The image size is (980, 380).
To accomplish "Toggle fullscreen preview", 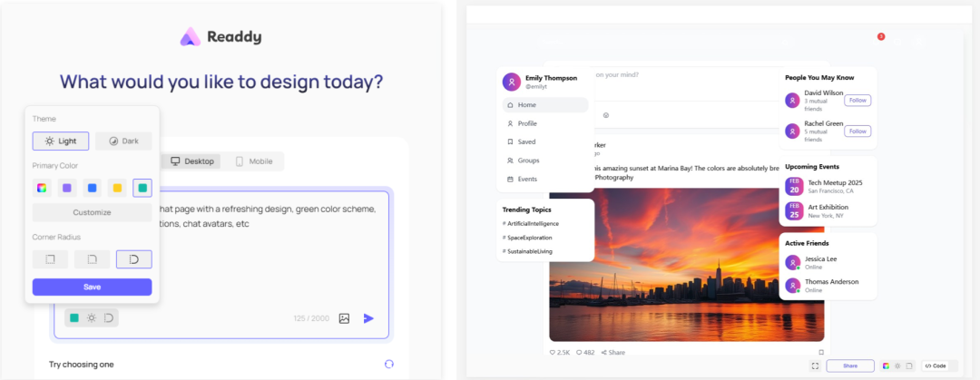I will tap(814, 365).
